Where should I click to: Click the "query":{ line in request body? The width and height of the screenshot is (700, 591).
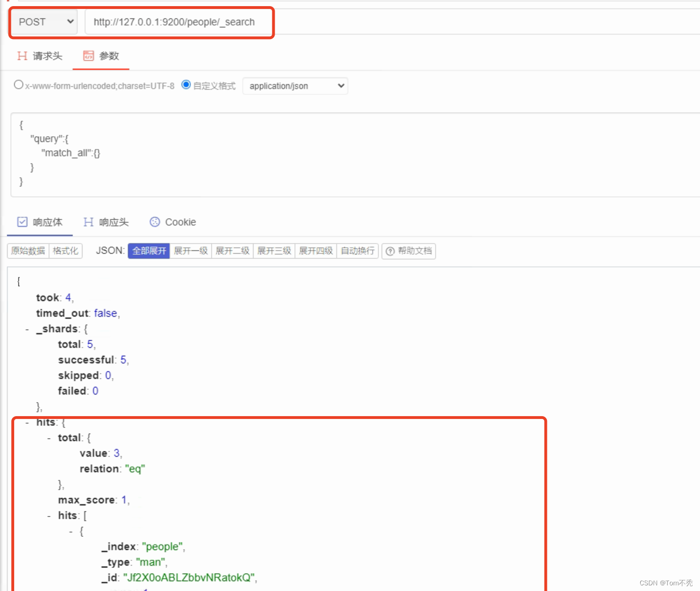[49, 139]
